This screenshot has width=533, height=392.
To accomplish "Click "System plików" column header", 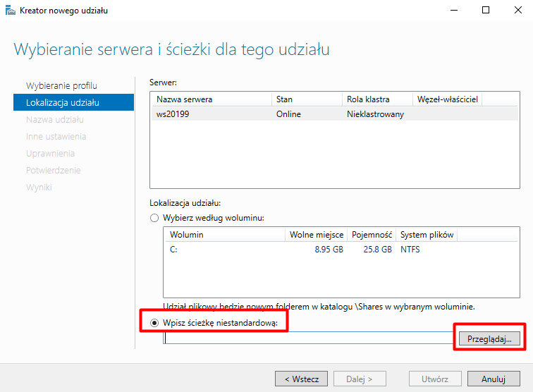I will [x=427, y=235].
